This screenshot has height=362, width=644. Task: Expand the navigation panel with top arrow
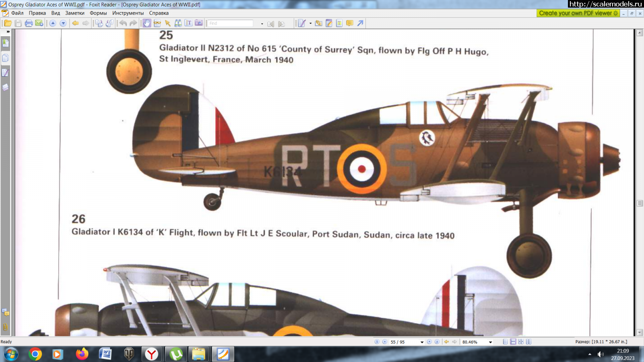(8, 31)
